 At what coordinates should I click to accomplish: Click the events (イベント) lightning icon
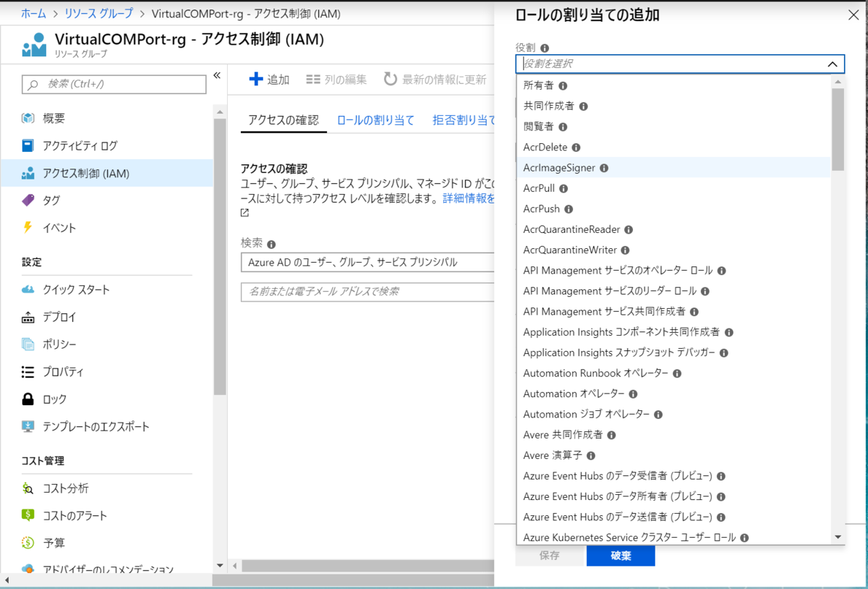click(x=28, y=228)
